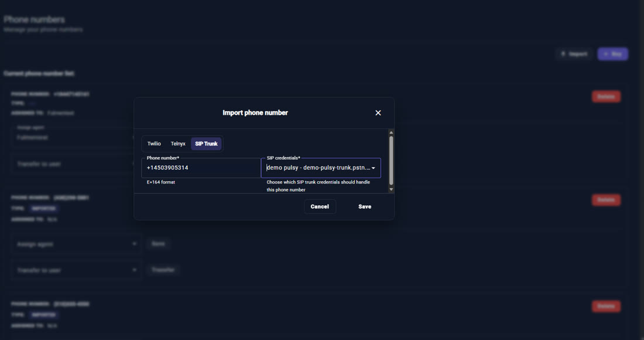Cancel the phone number import
Viewport: 644px width, 340px height.
click(320, 207)
